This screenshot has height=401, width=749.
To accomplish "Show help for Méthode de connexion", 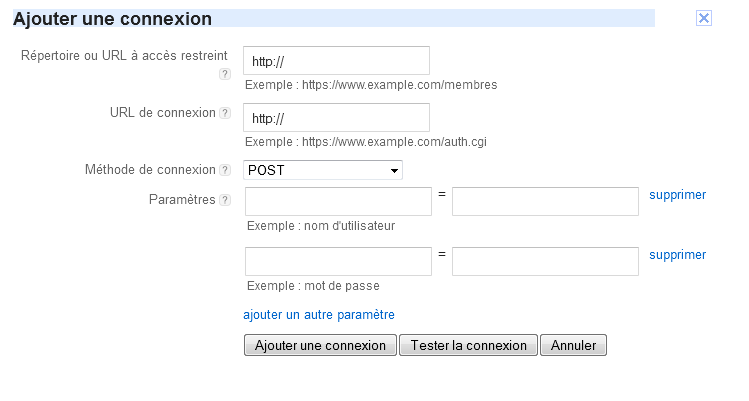I will click(225, 170).
